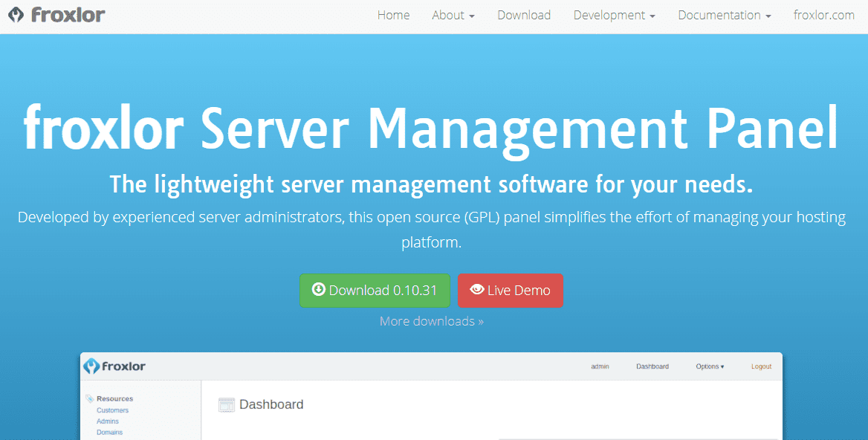The image size is (868, 440).
Task: Visit froxlor.com from the navbar
Action: pos(824,16)
